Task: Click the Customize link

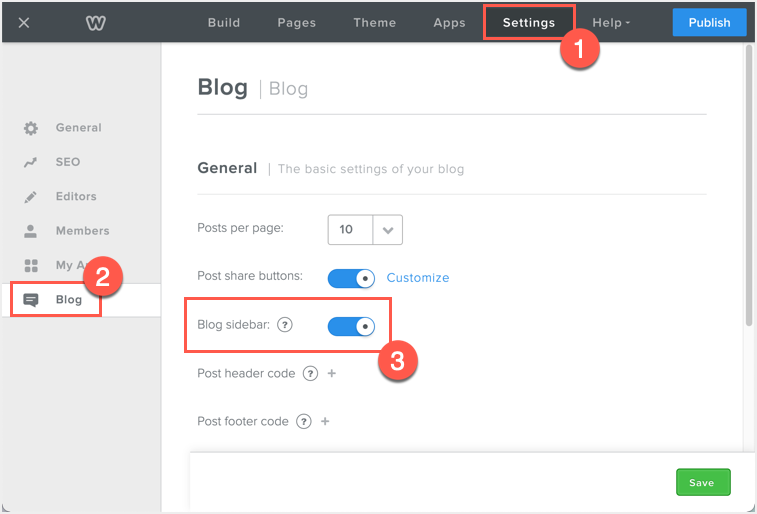Action: coord(418,278)
